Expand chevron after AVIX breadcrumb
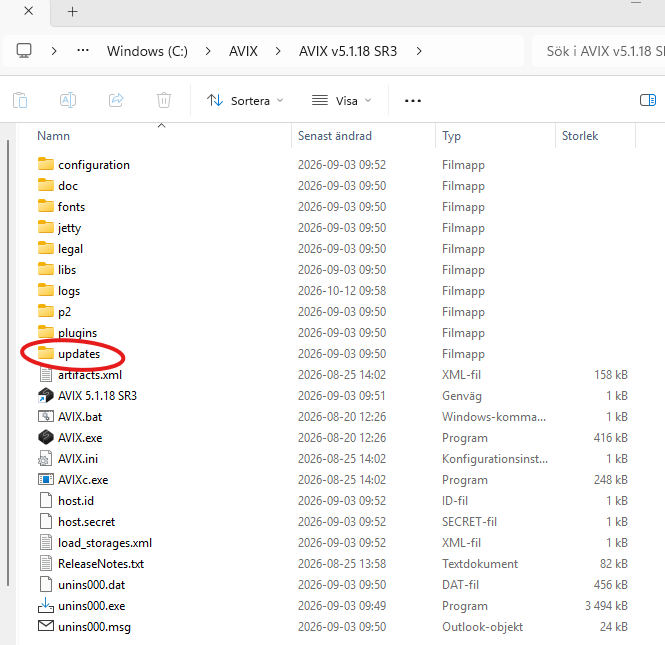Viewport: 665px width, 645px height. tap(278, 51)
